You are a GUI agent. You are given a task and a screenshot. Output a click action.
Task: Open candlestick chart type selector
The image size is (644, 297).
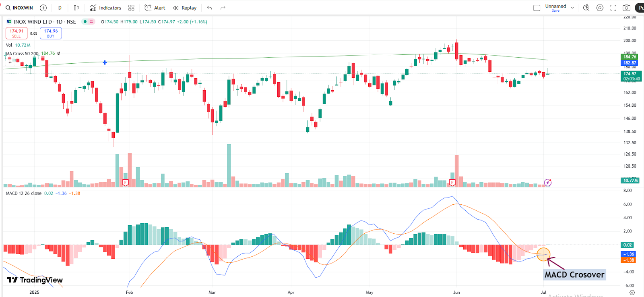pos(76,8)
